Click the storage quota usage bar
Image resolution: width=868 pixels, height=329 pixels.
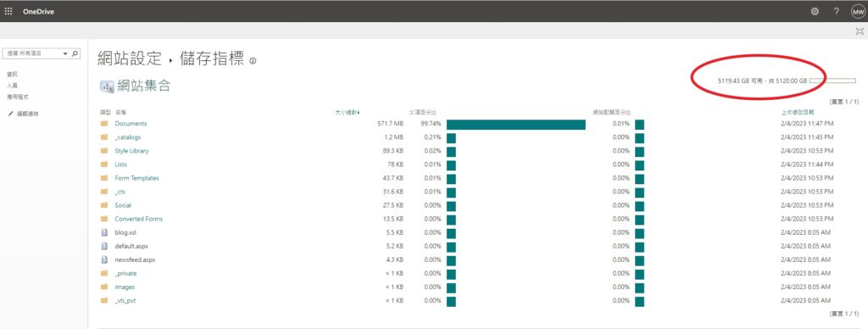(832, 81)
